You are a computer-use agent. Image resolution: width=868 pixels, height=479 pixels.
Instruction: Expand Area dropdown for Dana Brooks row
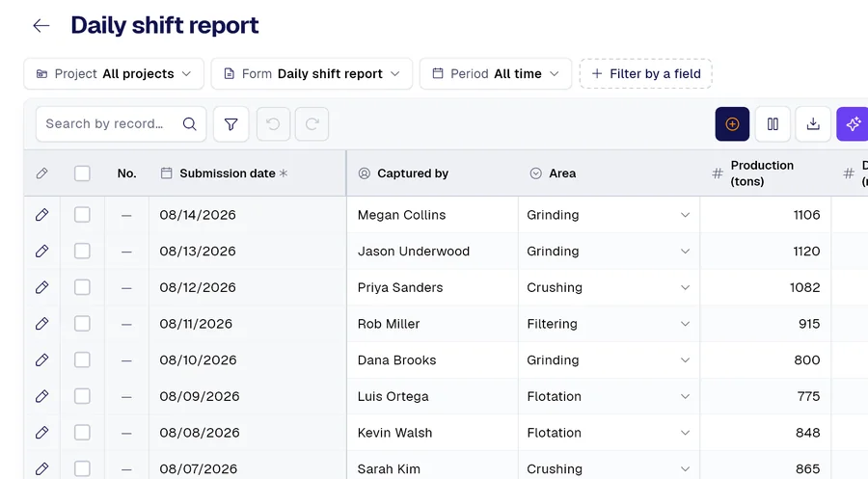pos(685,360)
